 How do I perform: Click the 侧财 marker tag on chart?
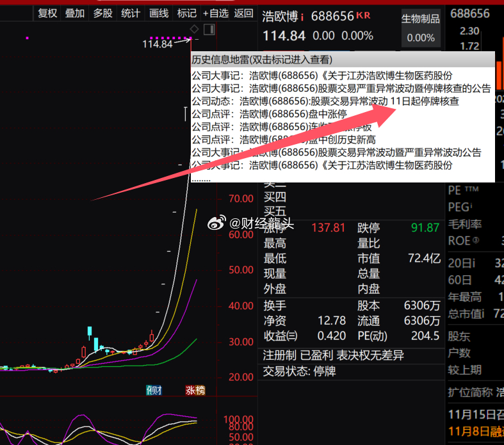pos(154,391)
